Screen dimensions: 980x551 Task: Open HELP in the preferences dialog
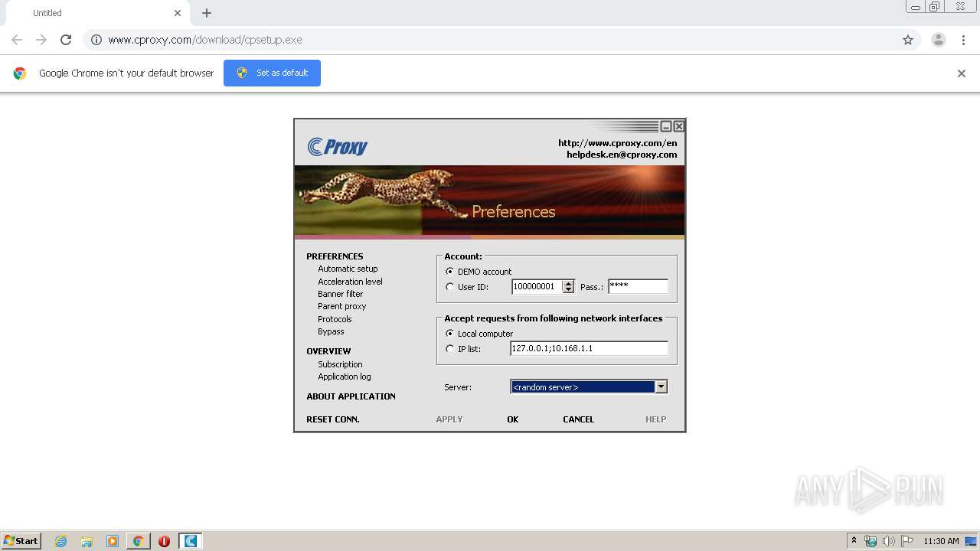[x=655, y=419]
